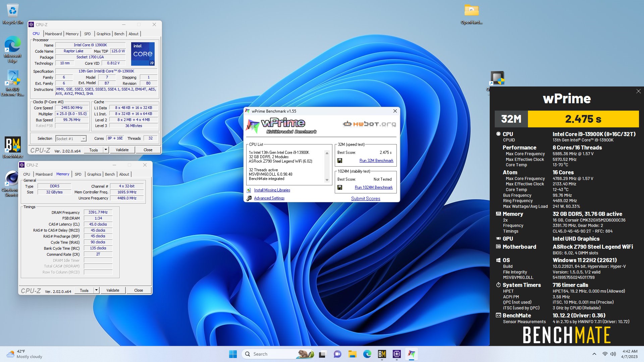Click the DRAM Frequency value 3391.7 MHz
The width and height of the screenshot is (644, 362).
pyautogui.click(x=98, y=212)
